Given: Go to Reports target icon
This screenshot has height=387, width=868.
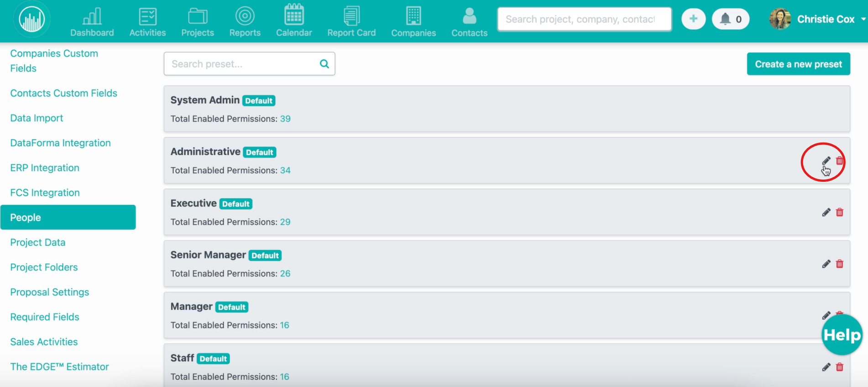Looking at the screenshot, I should (x=245, y=16).
